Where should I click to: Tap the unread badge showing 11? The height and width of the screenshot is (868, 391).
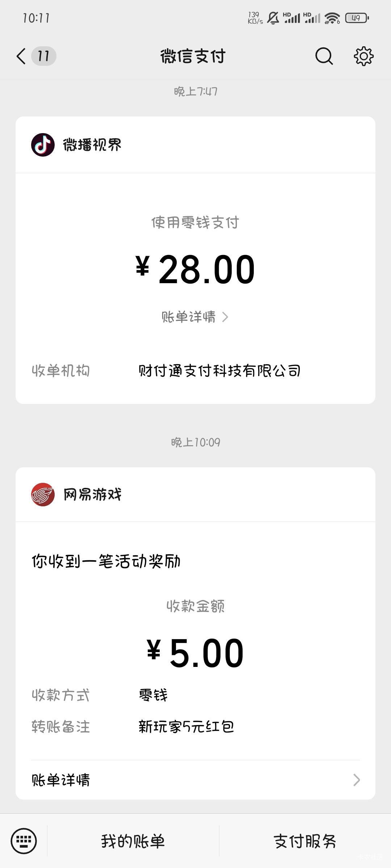(x=43, y=56)
